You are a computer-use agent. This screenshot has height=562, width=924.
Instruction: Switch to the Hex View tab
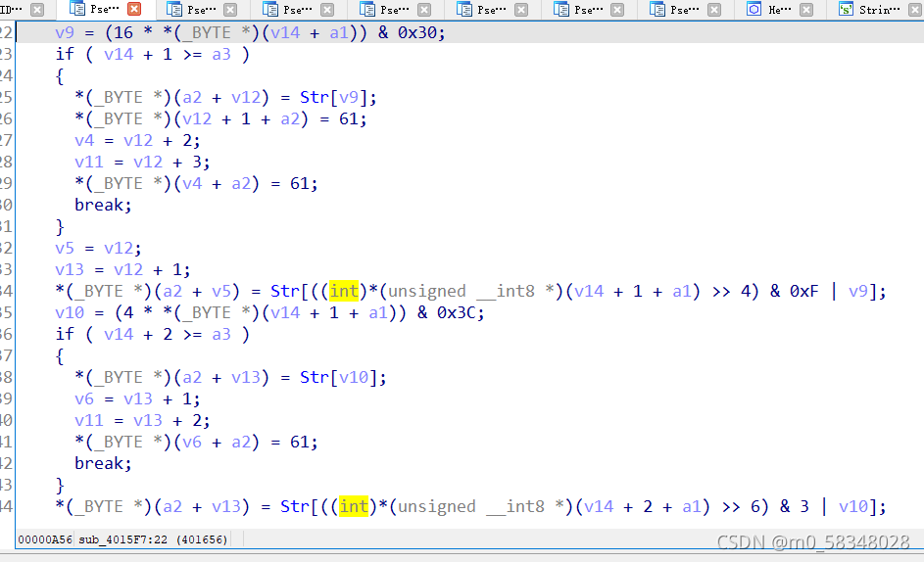click(x=780, y=10)
